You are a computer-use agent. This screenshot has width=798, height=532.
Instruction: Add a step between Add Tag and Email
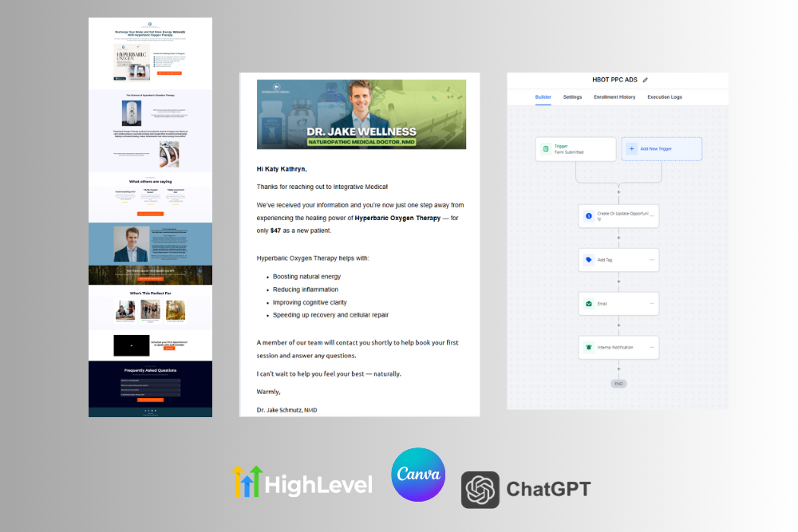coord(618,282)
